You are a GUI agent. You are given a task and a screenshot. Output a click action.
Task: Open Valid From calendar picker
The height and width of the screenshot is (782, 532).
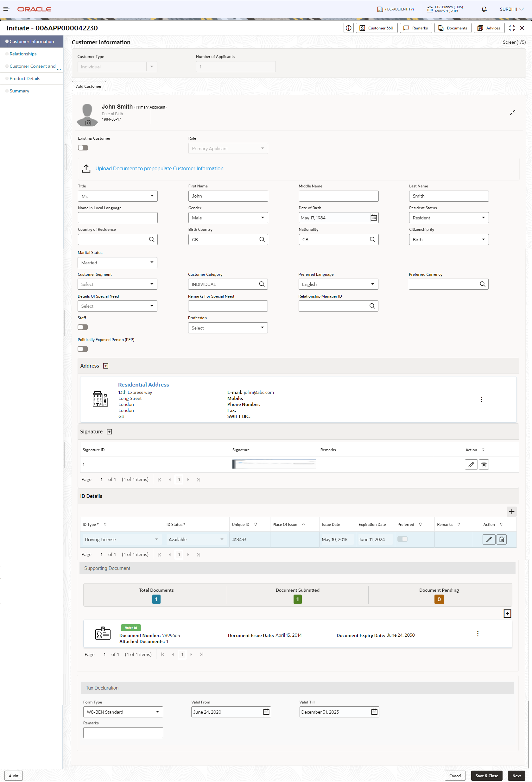(x=266, y=712)
